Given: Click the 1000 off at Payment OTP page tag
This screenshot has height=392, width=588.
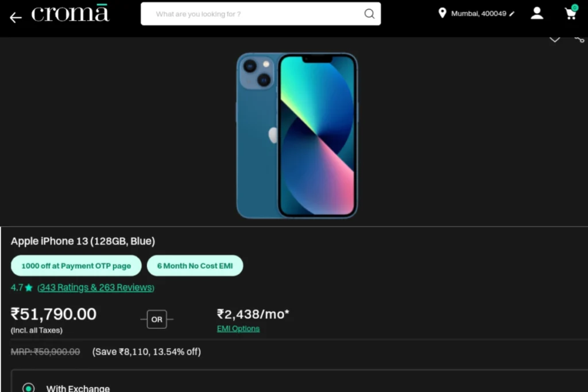Looking at the screenshot, I should coord(76,266).
